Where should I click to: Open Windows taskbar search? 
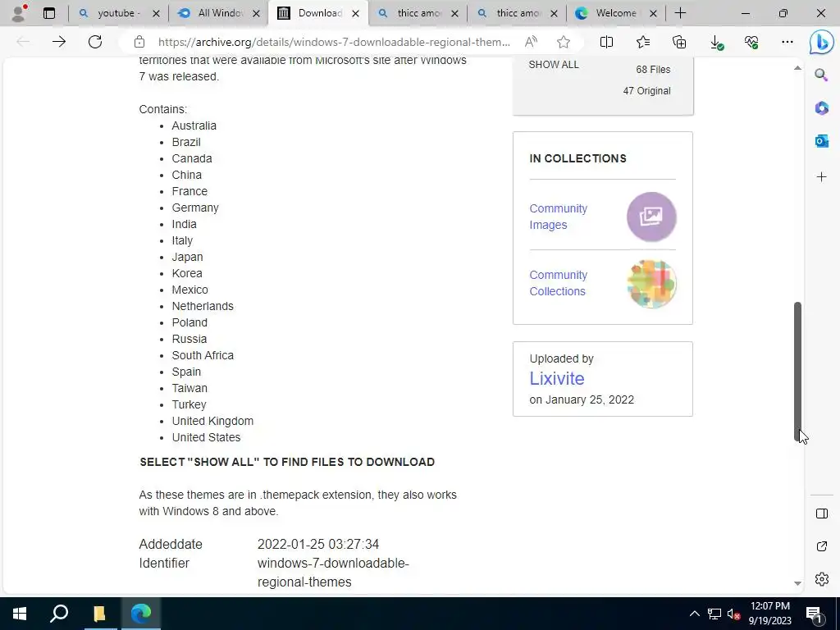pos(59,614)
